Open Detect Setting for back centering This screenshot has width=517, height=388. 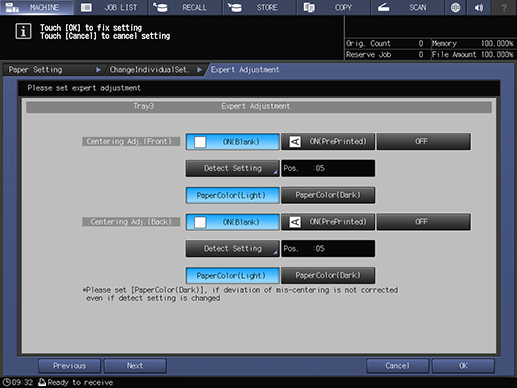click(232, 249)
